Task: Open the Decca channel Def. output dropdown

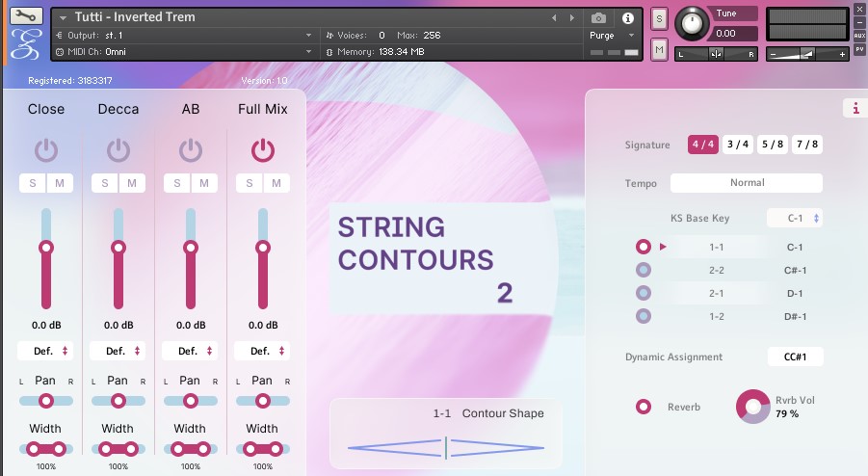Action: [118, 351]
